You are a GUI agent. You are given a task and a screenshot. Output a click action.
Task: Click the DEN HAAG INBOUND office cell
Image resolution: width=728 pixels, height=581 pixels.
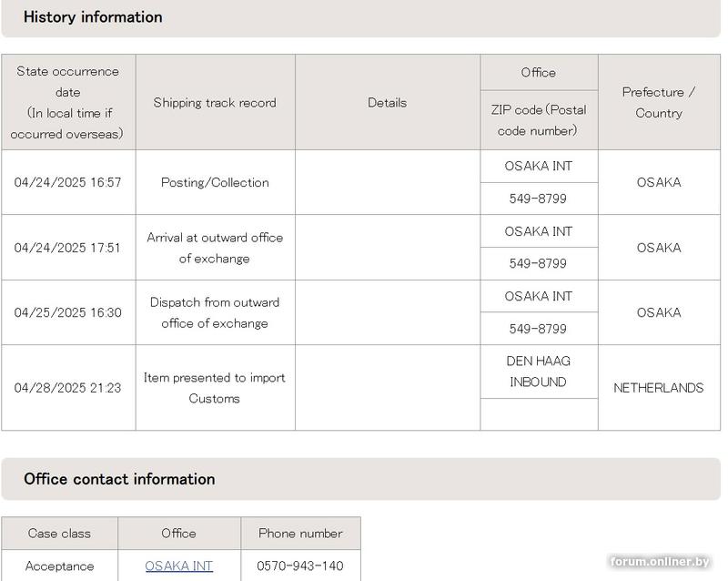pyautogui.click(x=539, y=372)
